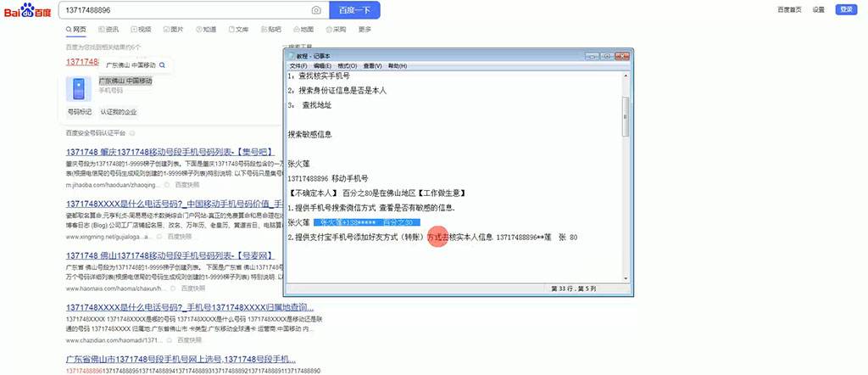Viewport: 868px width, 375px height.
Task: Open the 查看(V) menu in Notepad
Action: [373, 66]
